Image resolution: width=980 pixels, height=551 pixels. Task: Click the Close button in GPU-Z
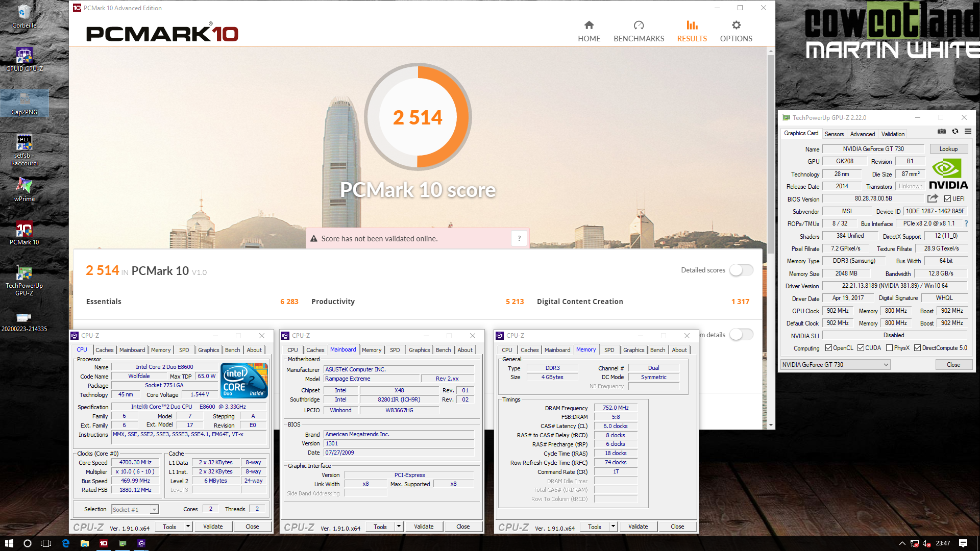(953, 364)
